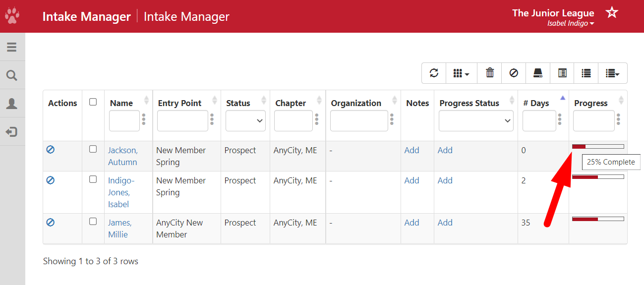The height and width of the screenshot is (285, 644).
Task: Open Organization filter options dots
Action: pos(392,120)
